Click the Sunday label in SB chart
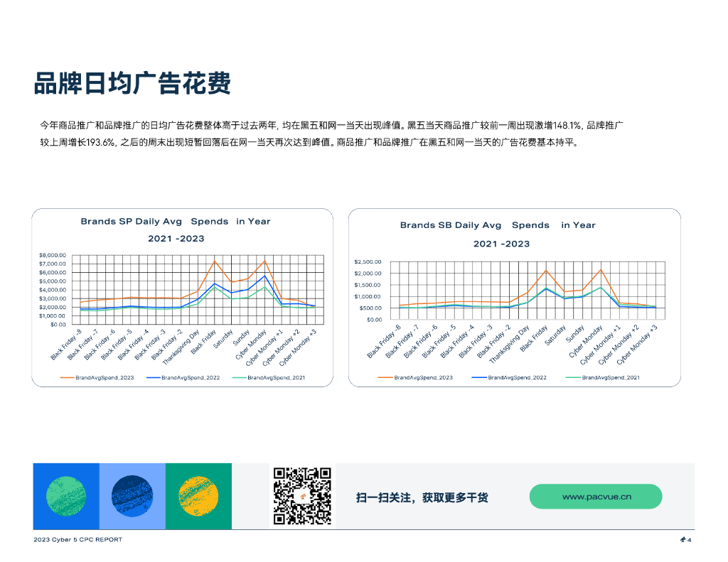Image resolution: width=728 pixels, height=562 pixels. click(x=574, y=334)
